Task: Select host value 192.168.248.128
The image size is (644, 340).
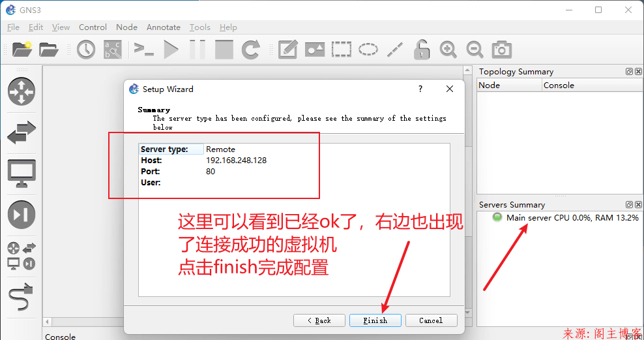Action: (x=236, y=161)
